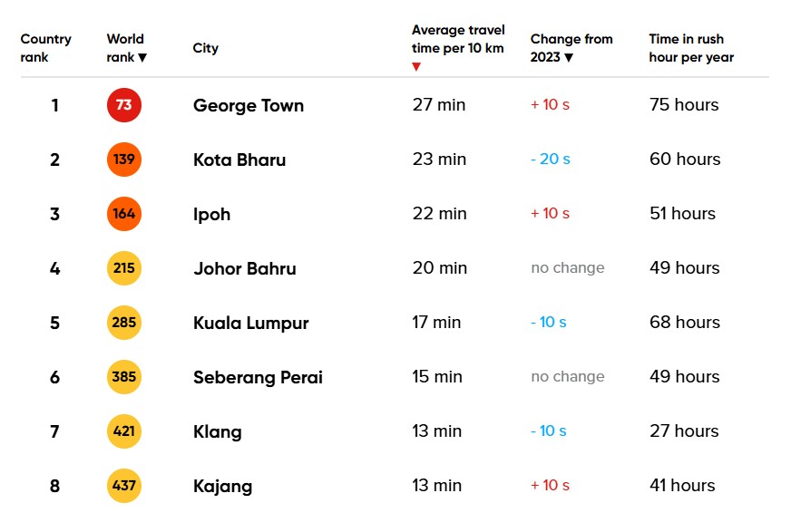Open the Seberang Perai city link
791x532 pixels.
[x=258, y=377]
